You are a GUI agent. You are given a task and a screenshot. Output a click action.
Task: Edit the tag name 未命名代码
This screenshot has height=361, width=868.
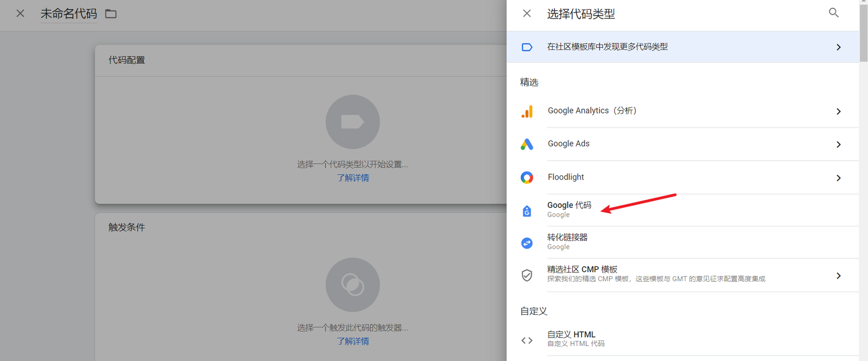tap(69, 14)
